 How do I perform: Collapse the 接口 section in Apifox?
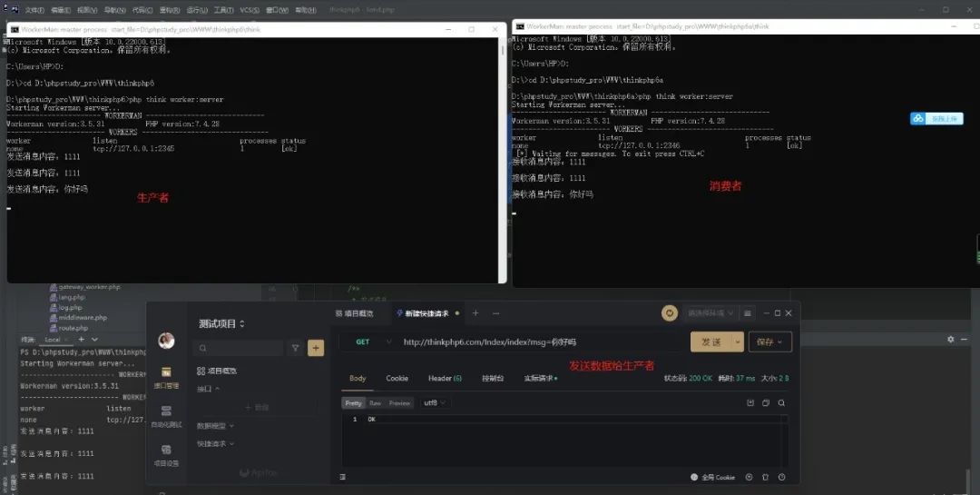coord(208,389)
